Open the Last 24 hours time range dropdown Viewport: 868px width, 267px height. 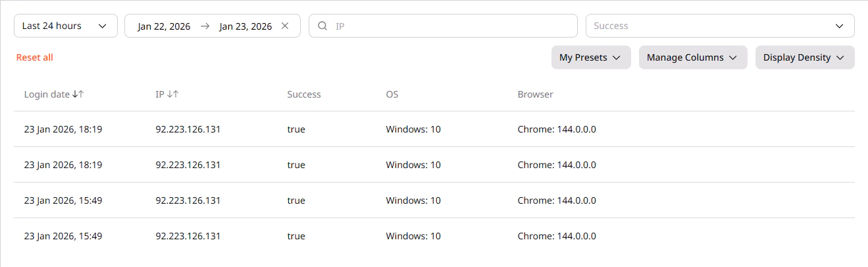(66, 26)
